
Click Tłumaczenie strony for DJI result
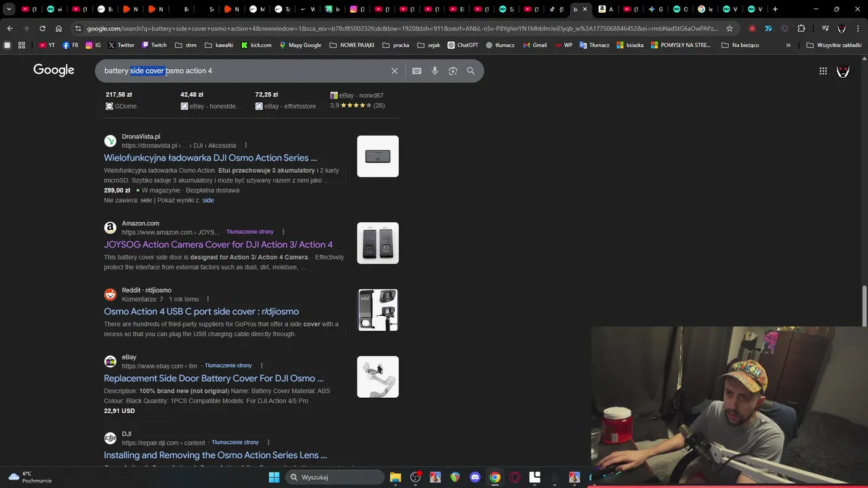click(235, 443)
